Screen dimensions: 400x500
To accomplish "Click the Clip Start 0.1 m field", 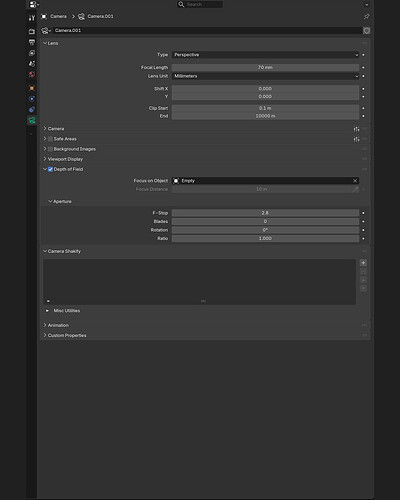I will point(265,108).
